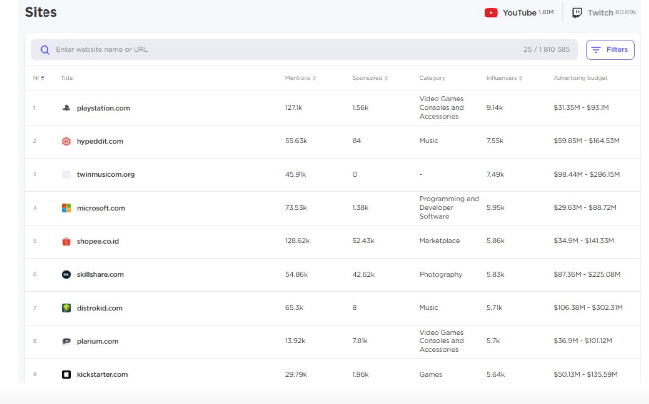The height and width of the screenshot is (404, 649).
Task: Open twinmusicom.org site link
Action: click(x=106, y=174)
